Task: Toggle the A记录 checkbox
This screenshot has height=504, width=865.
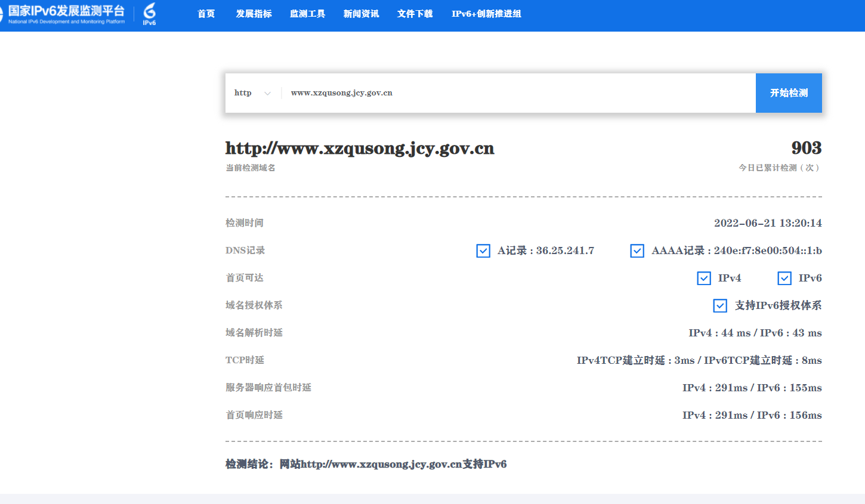Action: (483, 251)
